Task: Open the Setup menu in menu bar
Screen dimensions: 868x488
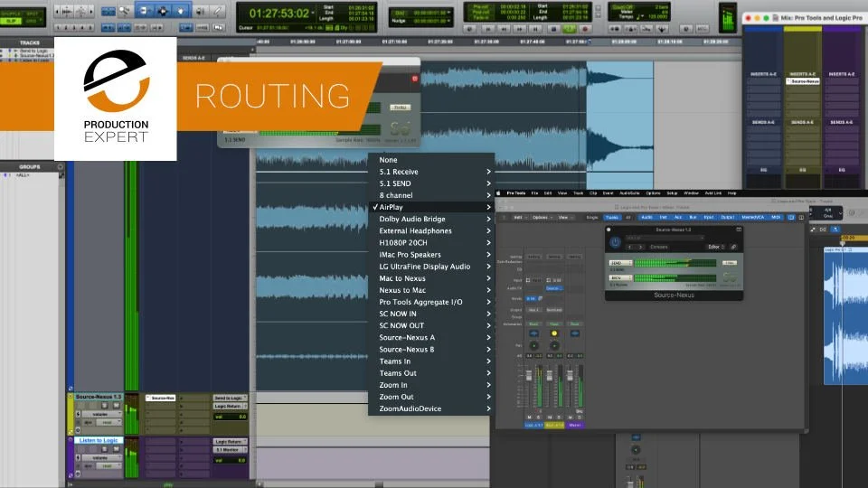Action: click(x=672, y=193)
